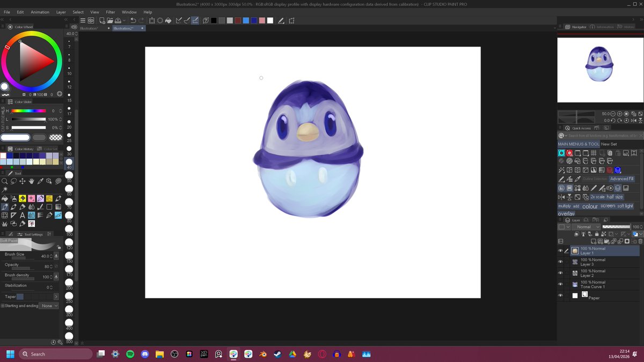Viewport: 644px width, 362px height.
Task: Select the Eyedropper tool in Tool palette
Action: coord(40,181)
